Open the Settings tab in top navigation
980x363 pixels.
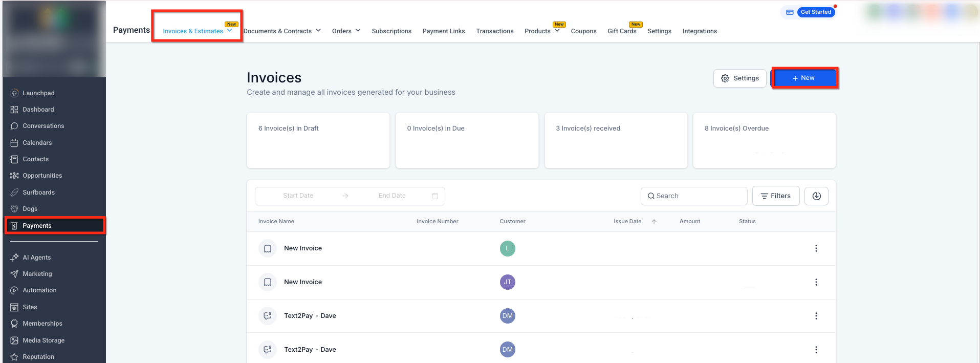point(659,31)
